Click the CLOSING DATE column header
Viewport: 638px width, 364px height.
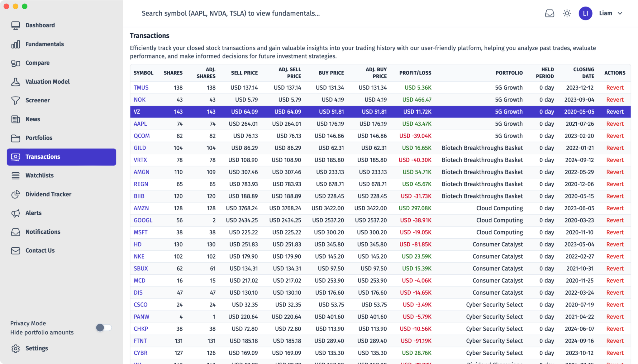(x=583, y=73)
